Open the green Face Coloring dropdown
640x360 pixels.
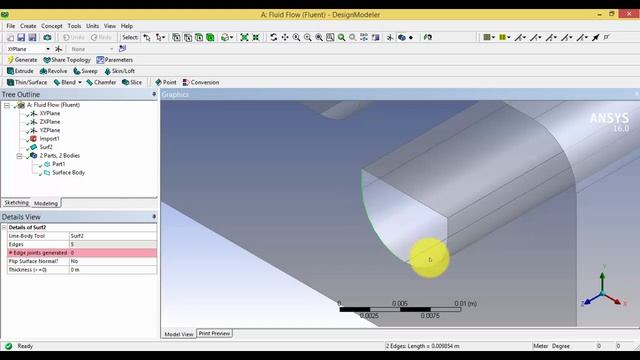(489, 38)
